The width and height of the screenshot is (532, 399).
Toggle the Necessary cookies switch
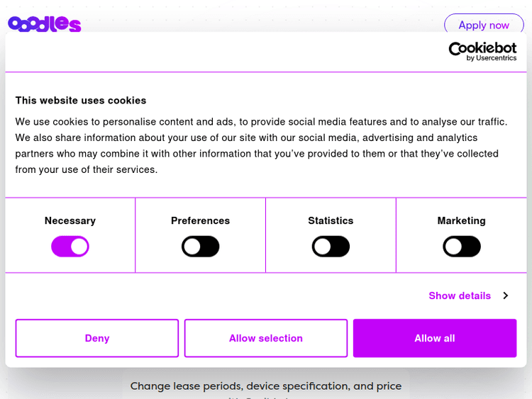pos(70,247)
